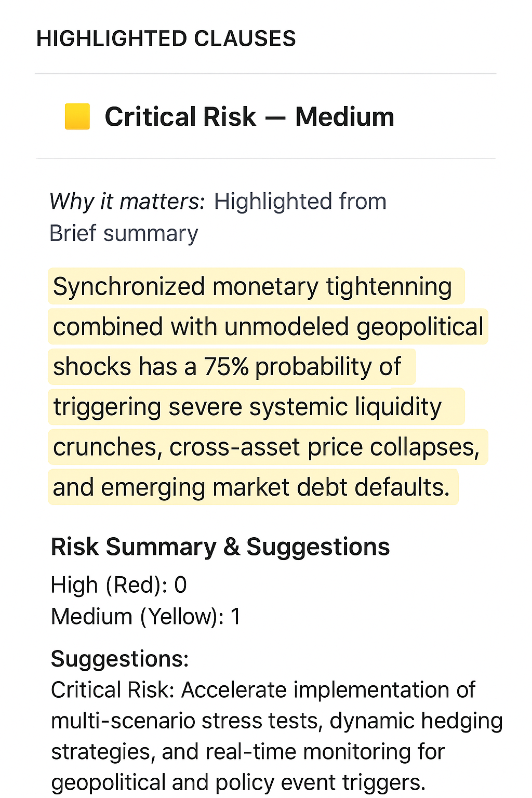The width and height of the screenshot is (532, 798).
Task: Select the 'High (Red): 0' count
Action: tap(118, 585)
